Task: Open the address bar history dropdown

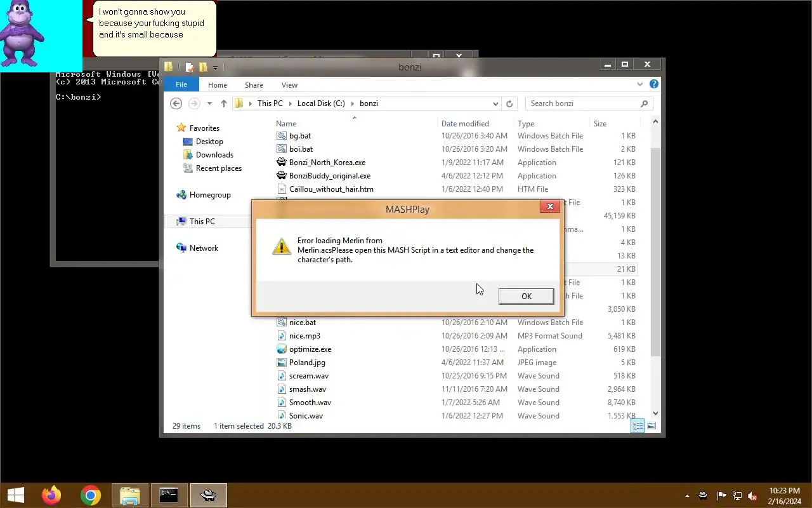Action: click(495, 104)
